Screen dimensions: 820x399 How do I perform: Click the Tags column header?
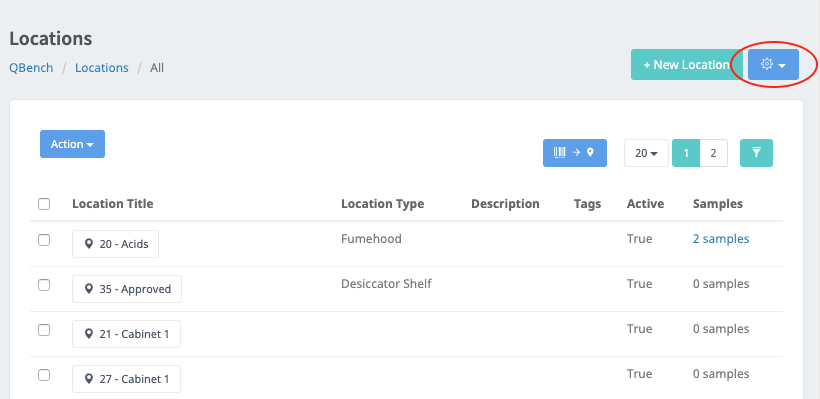pyautogui.click(x=587, y=204)
